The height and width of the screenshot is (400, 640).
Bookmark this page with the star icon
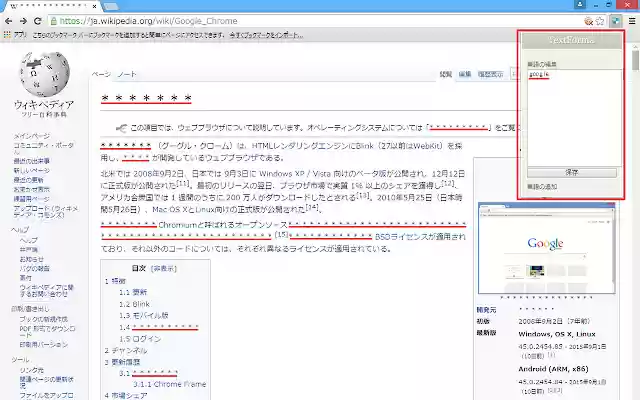pos(600,21)
